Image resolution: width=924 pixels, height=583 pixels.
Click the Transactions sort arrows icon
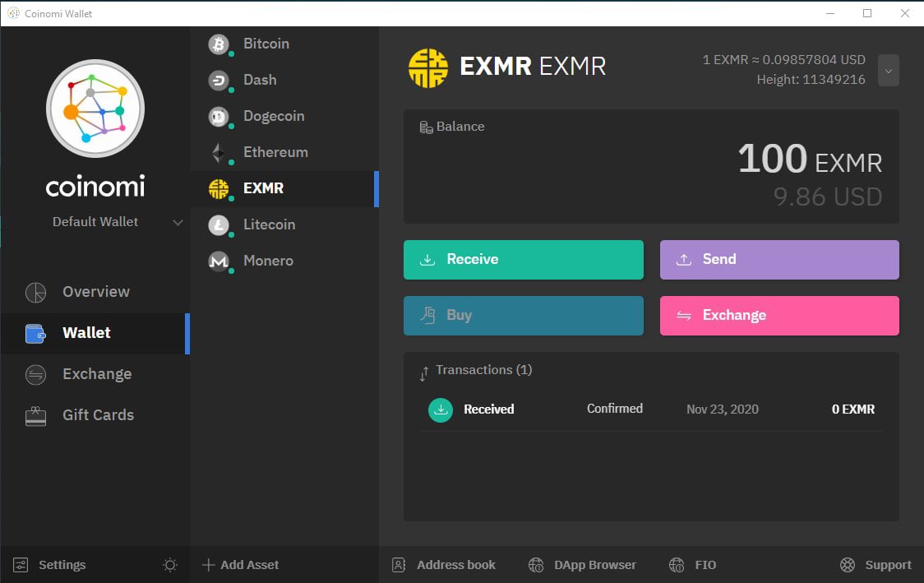click(423, 374)
